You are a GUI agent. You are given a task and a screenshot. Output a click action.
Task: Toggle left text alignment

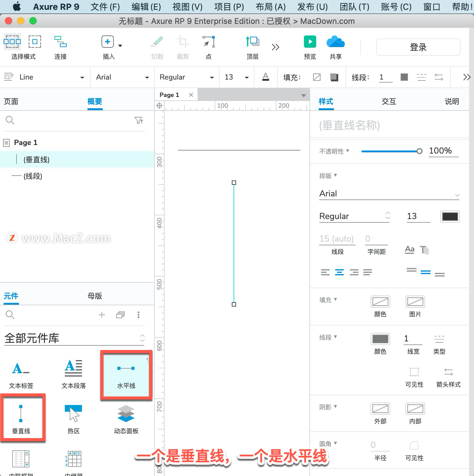click(x=325, y=272)
